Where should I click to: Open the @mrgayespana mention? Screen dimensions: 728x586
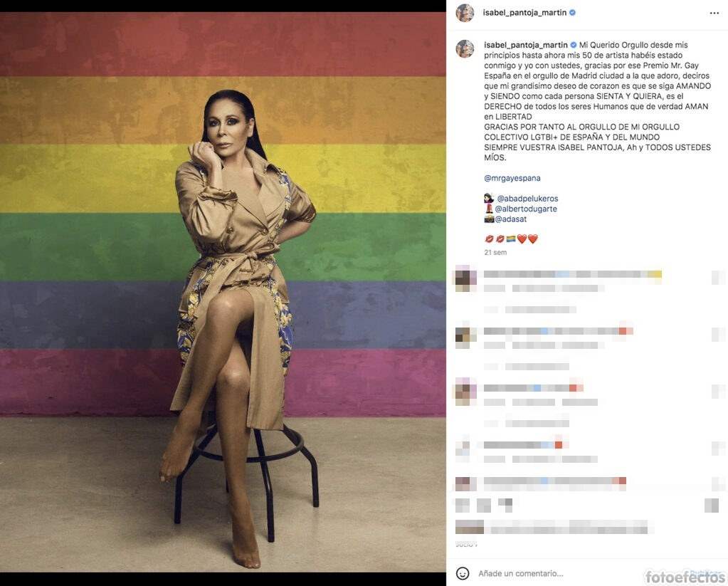pyautogui.click(x=512, y=178)
